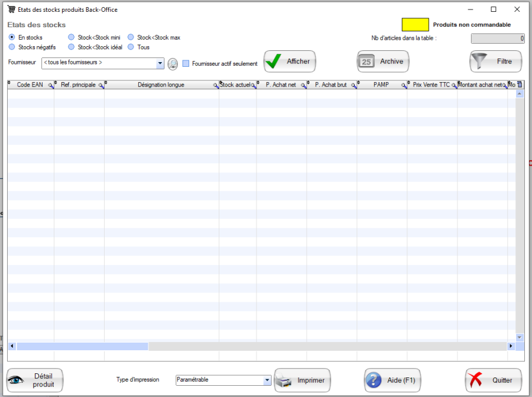The width and height of the screenshot is (532, 397).
Task: Open the search magnifier on Code EAN column
Action: (50, 85)
